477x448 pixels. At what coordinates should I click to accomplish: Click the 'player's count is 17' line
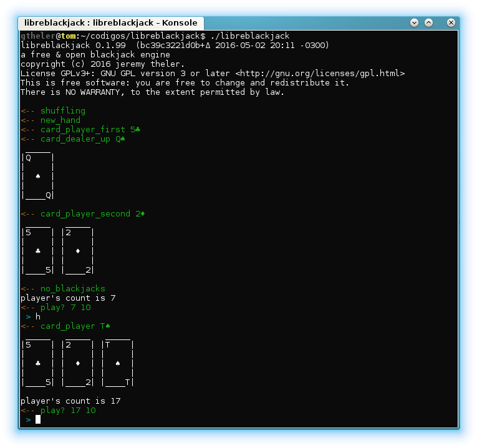70,401
